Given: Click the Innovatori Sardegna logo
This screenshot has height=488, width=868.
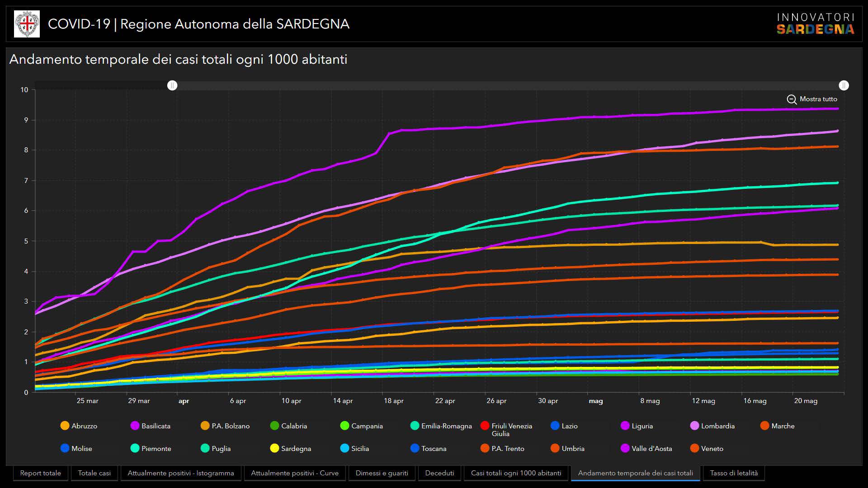Looking at the screenshot, I should click(815, 24).
